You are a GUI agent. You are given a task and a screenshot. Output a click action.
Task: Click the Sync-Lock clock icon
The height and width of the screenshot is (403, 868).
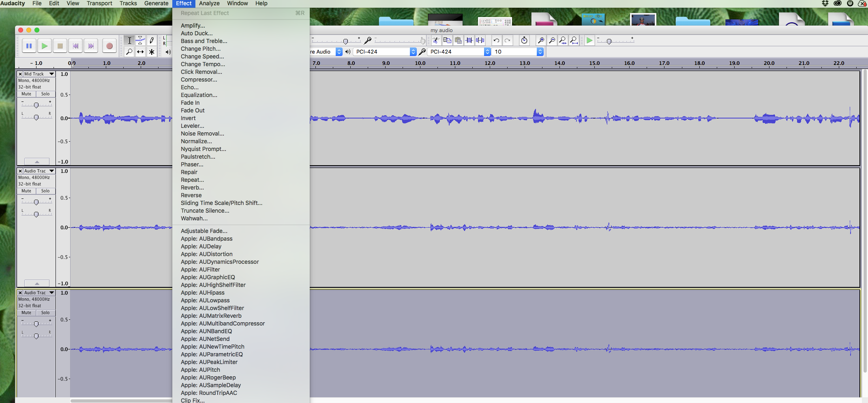[x=524, y=40]
